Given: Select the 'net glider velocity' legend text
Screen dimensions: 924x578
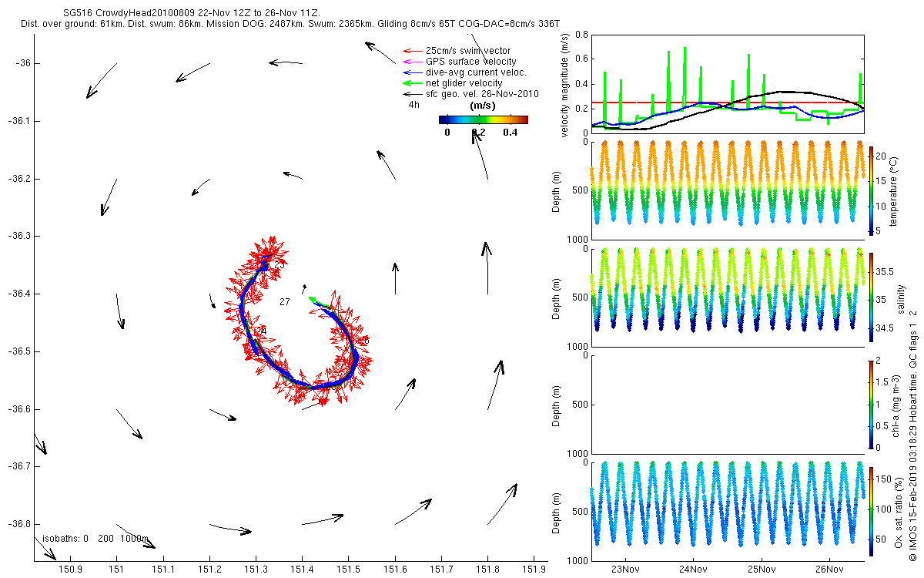Looking at the screenshot, I should 464,83.
